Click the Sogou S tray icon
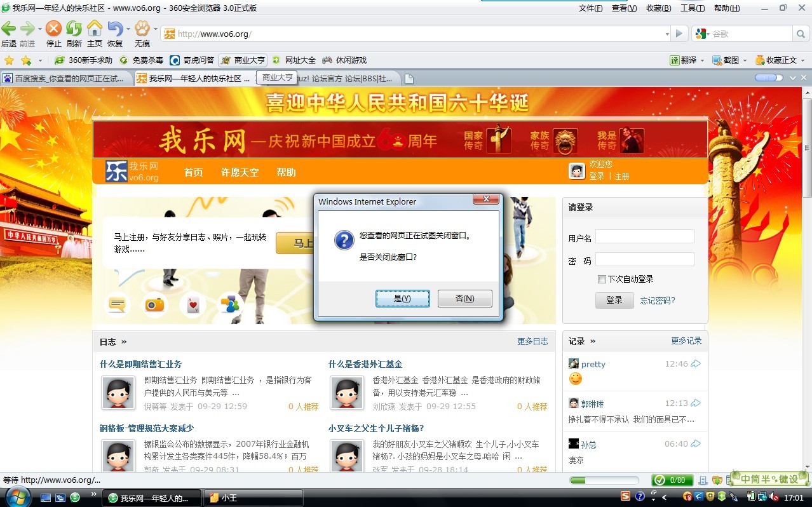 tap(626, 497)
